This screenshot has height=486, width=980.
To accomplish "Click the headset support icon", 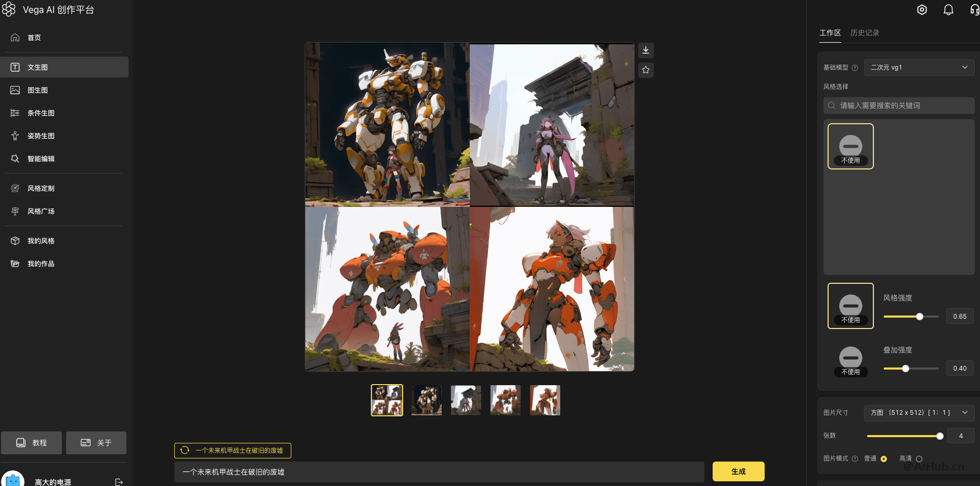I will coord(974,10).
